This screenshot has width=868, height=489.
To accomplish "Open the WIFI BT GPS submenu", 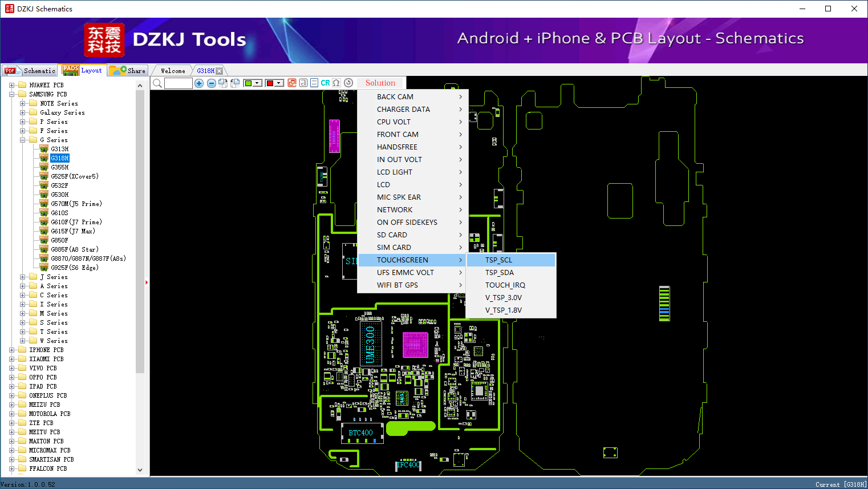I will [x=413, y=285].
